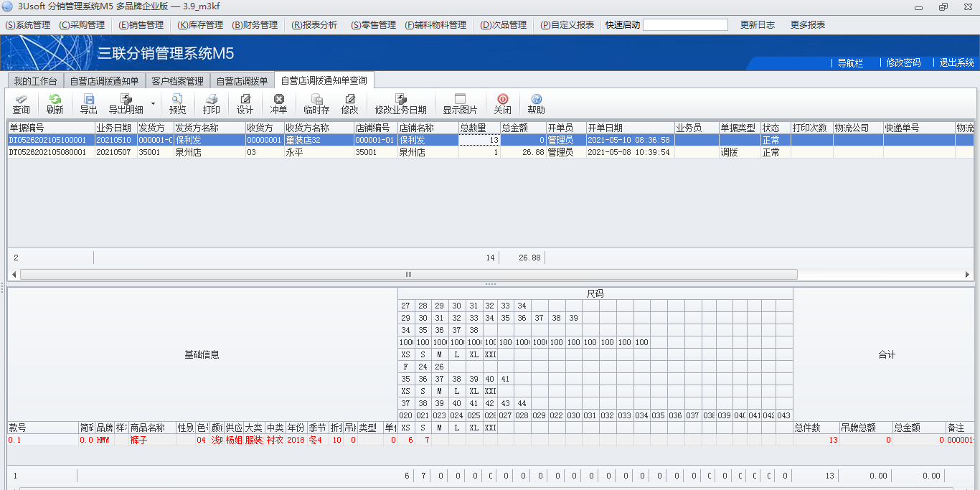980x490 pixels.
Task: Click the 更新日志 link
Action: [x=758, y=24]
